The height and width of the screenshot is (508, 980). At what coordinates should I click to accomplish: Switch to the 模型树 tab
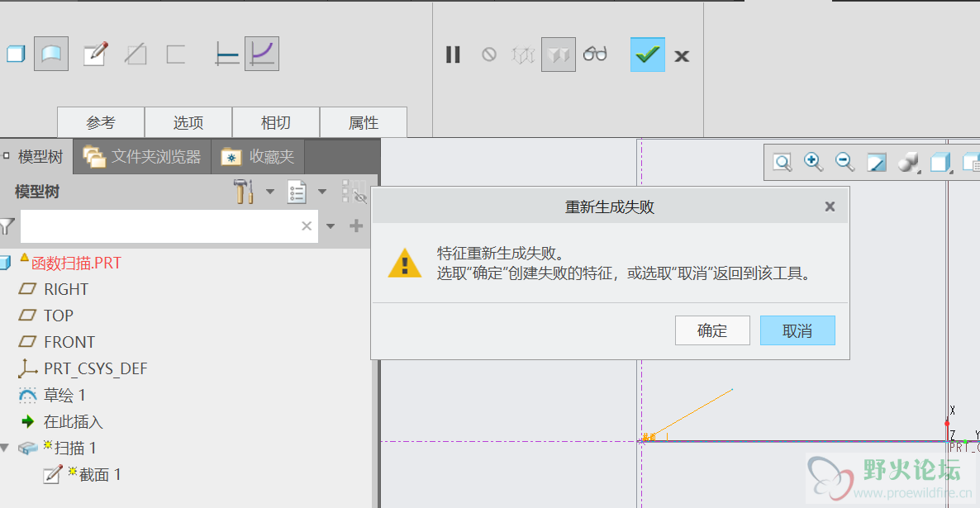tap(36, 156)
